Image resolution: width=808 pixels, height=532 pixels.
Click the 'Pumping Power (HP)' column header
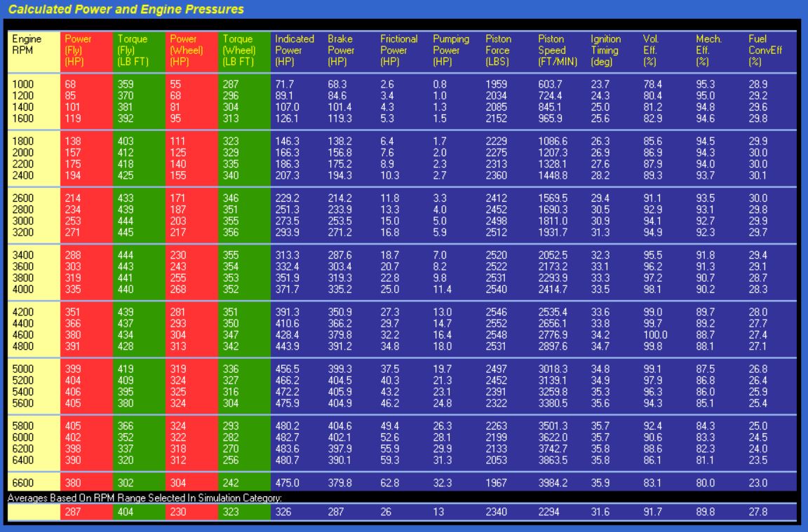[451, 50]
